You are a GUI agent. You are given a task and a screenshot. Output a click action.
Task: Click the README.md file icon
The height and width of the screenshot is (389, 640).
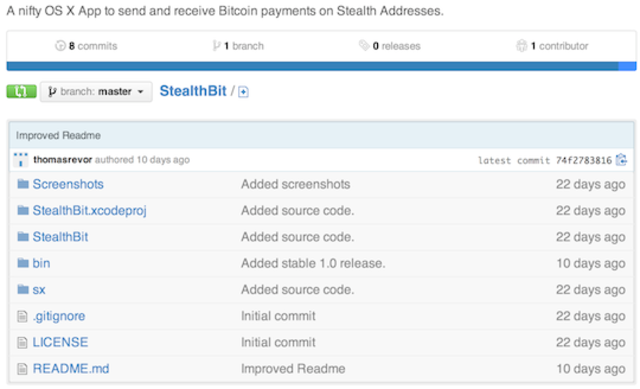[x=22, y=369]
